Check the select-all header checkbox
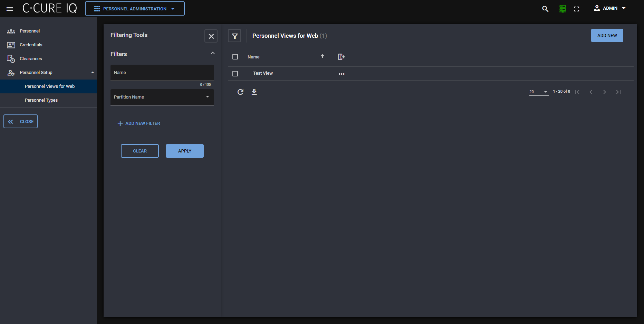Image resolution: width=644 pixels, height=324 pixels. tap(235, 57)
